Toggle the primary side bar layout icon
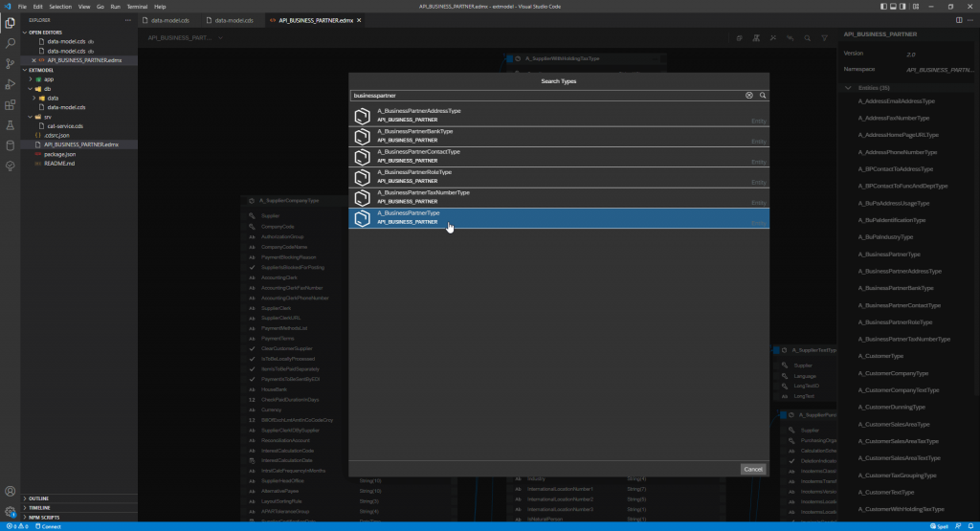Image resolution: width=980 pixels, height=531 pixels. tap(883, 7)
